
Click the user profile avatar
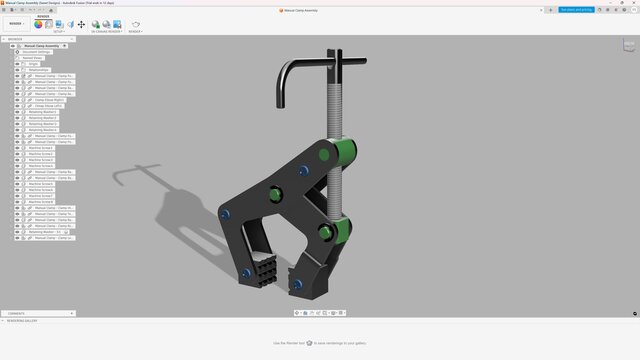[x=634, y=10]
